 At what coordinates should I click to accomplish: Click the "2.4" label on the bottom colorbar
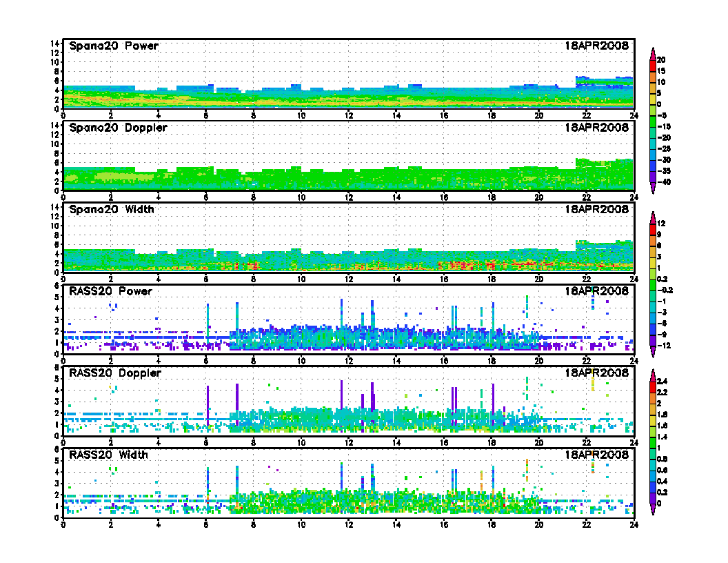662,382
